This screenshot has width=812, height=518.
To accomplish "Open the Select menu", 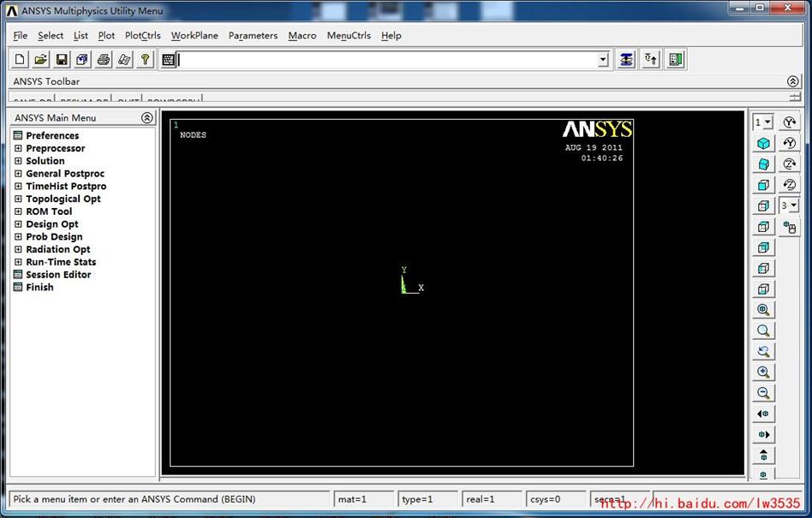I will (x=51, y=35).
